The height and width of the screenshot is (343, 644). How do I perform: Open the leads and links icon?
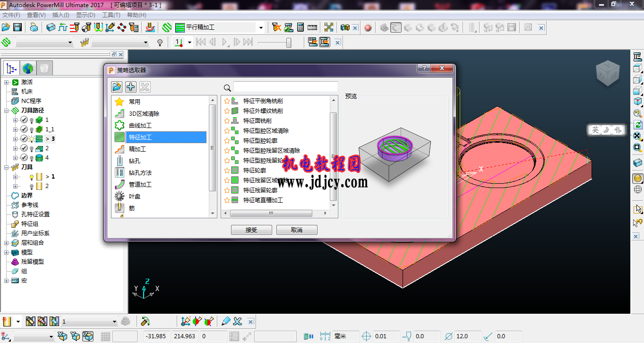[98, 27]
